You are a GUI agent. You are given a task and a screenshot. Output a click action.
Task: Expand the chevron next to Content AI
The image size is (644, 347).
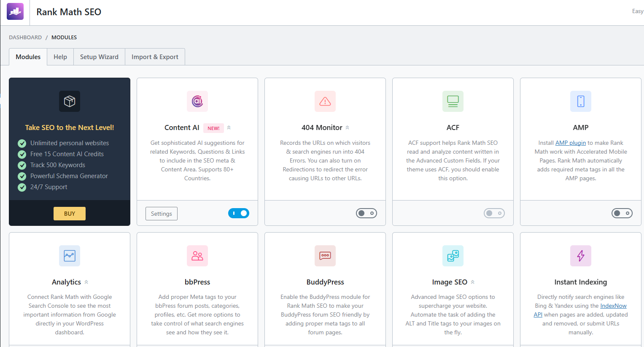coord(229,127)
